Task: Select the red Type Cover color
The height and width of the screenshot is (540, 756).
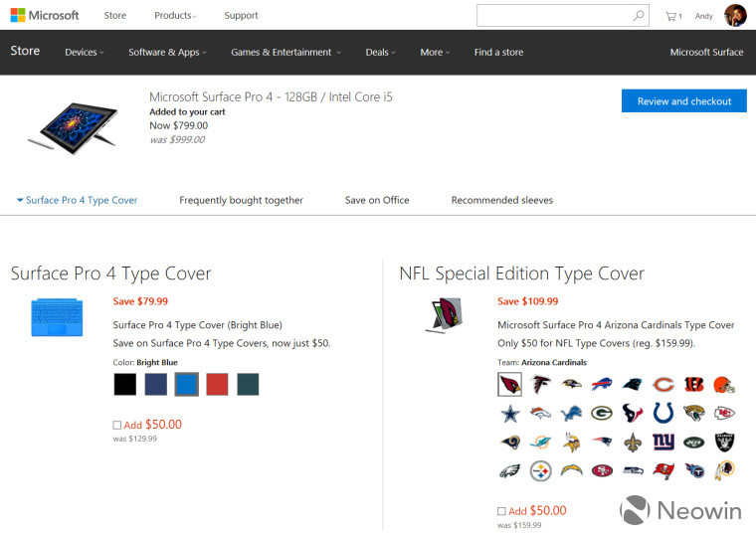Action: [217, 384]
